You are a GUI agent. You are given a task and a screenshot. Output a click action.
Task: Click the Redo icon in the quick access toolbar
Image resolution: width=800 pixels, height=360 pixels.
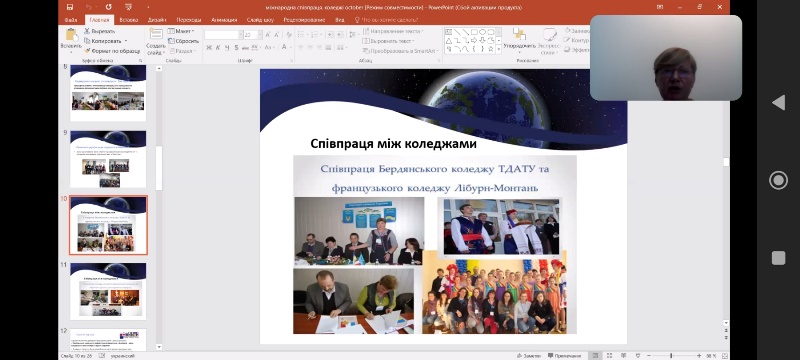[x=109, y=7]
